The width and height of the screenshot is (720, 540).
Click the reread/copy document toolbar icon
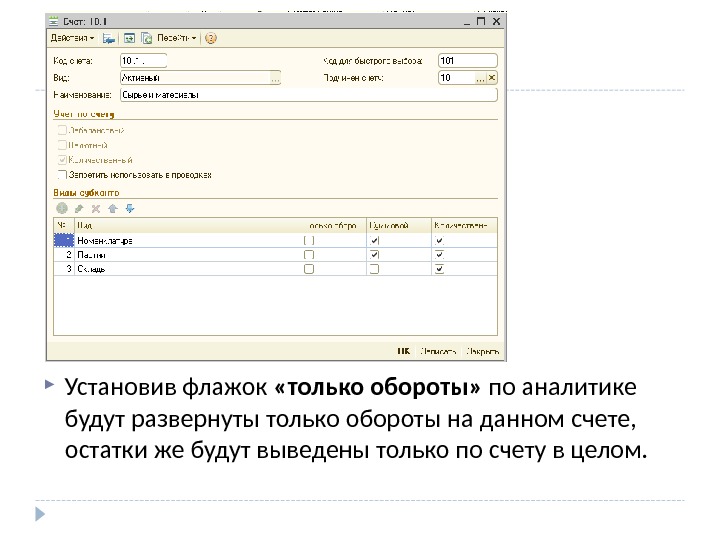pyautogui.click(x=146, y=39)
